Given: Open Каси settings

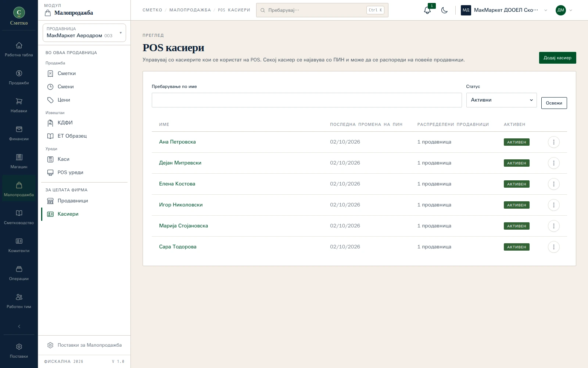Looking at the screenshot, I should pyautogui.click(x=84, y=159).
